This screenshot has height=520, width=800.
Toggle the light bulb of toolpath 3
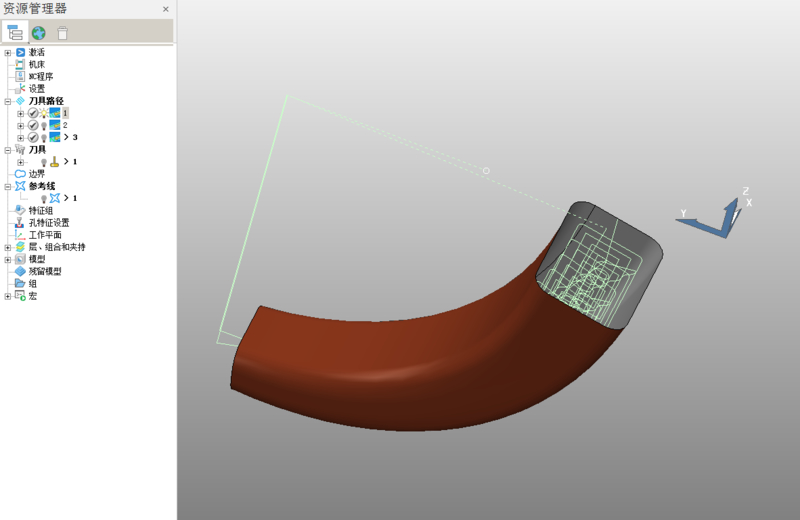[x=44, y=138]
